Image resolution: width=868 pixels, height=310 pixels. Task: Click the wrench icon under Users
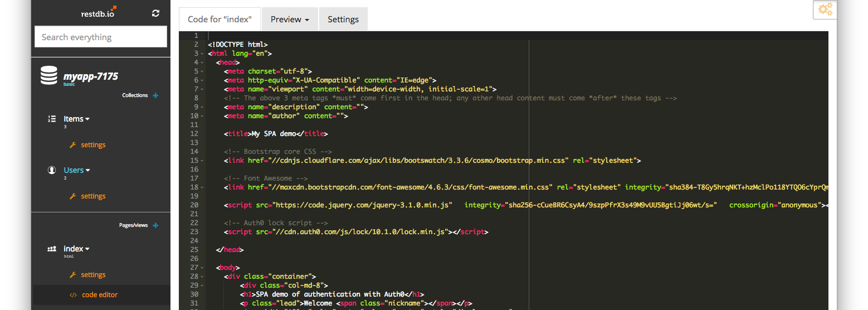tap(72, 196)
